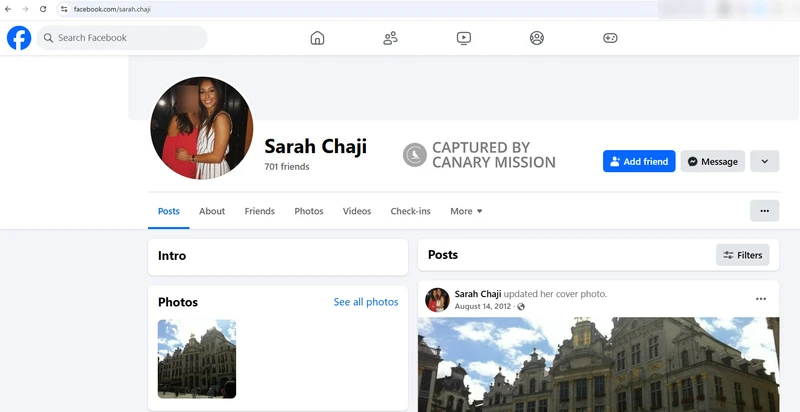Switch to the Photos tab

tap(309, 211)
